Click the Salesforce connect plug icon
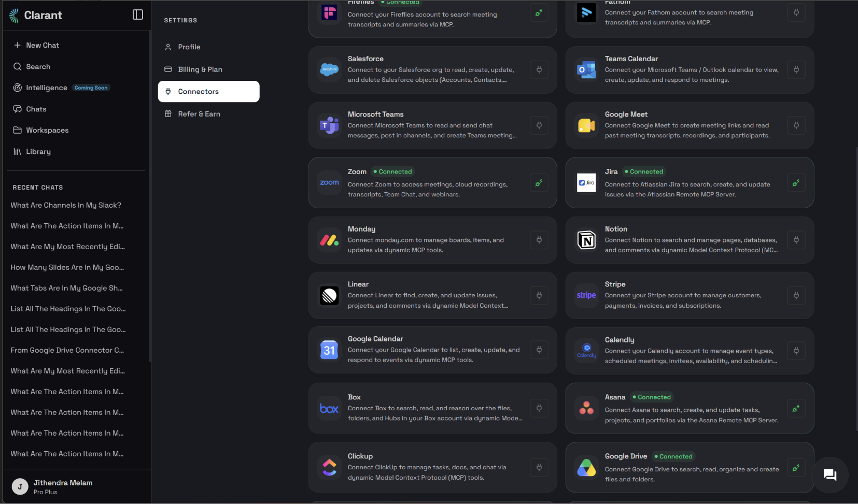The width and height of the screenshot is (858, 504). point(539,70)
